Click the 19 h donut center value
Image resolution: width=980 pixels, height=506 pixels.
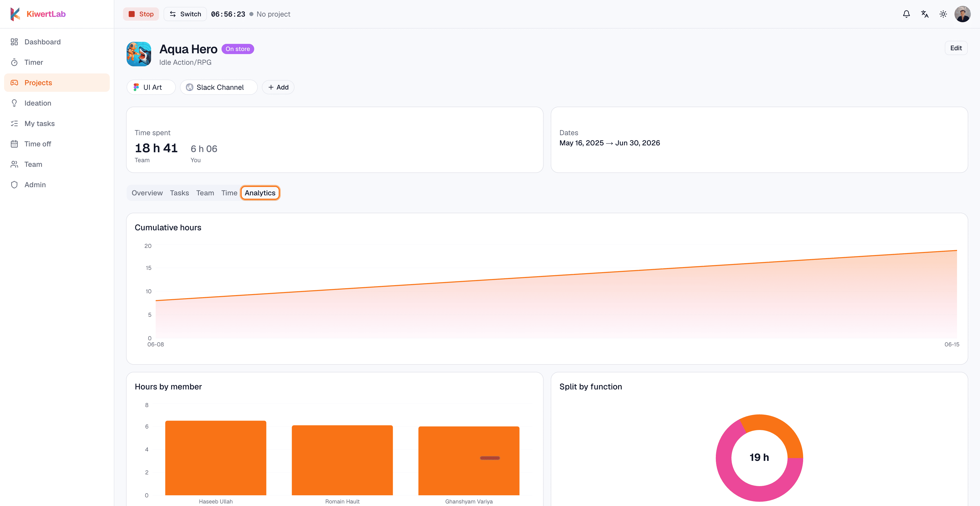pyautogui.click(x=759, y=457)
